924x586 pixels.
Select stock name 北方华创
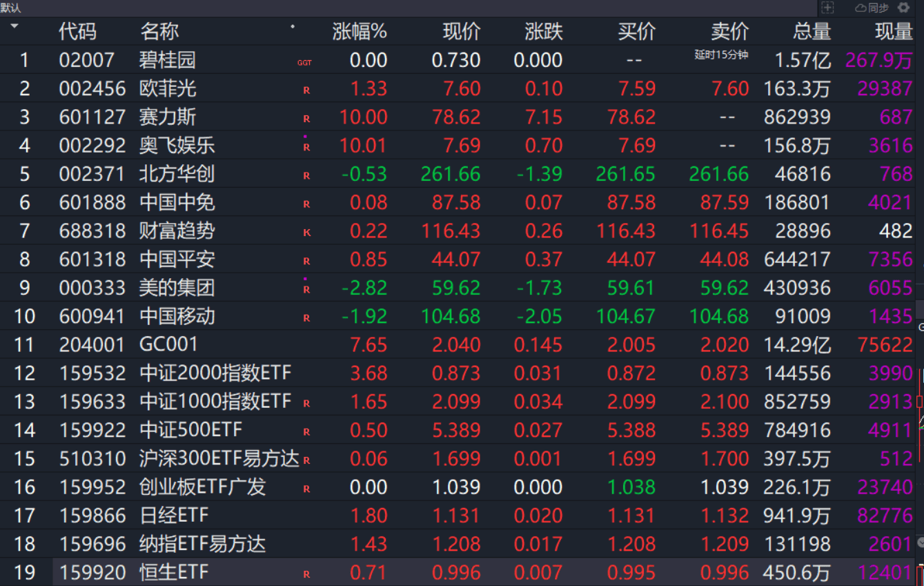pyautogui.click(x=177, y=174)
